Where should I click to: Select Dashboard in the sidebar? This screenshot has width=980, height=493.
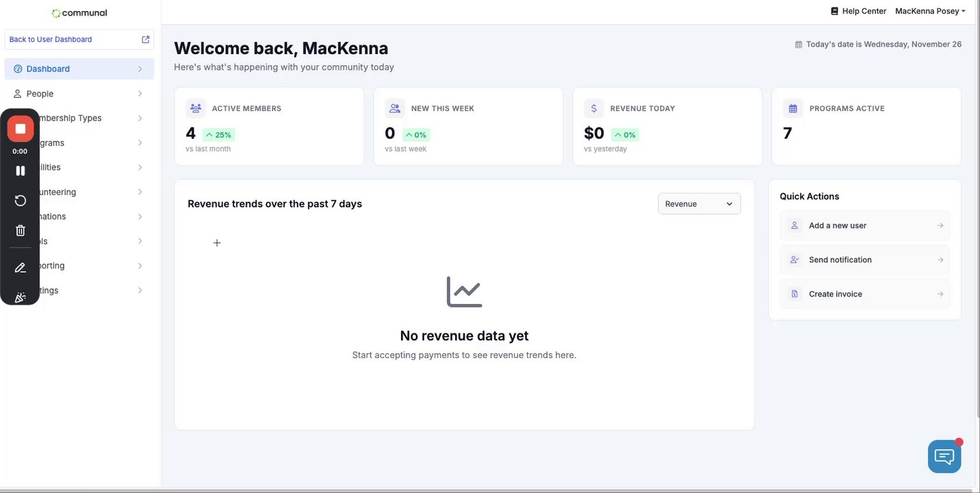click(x=48, y=69)
